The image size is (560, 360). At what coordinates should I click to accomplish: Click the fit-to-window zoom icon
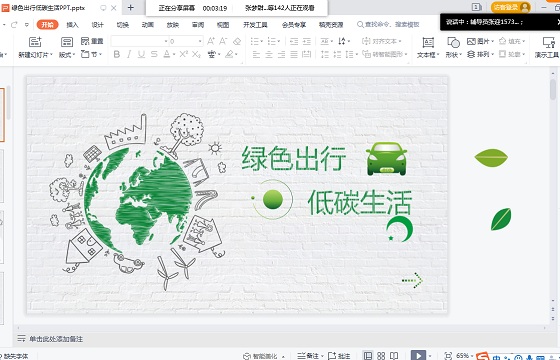click(x=448, y=356)
